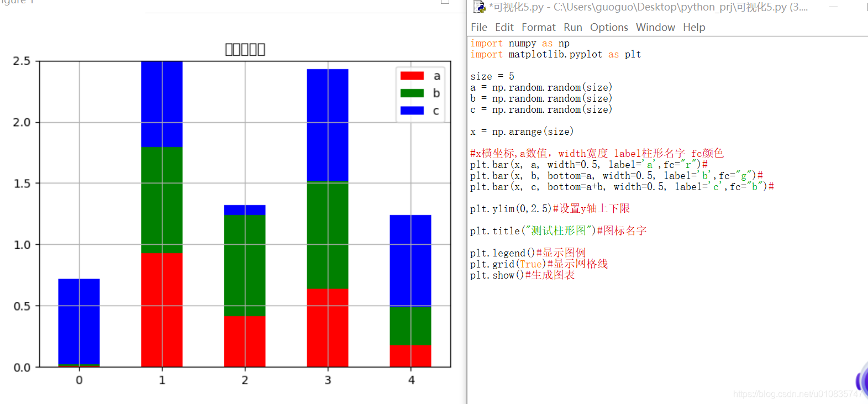Viewport: 868px width, 404px height.
Task: Click the green legend swatch for series b
Action: pos(412,93)
